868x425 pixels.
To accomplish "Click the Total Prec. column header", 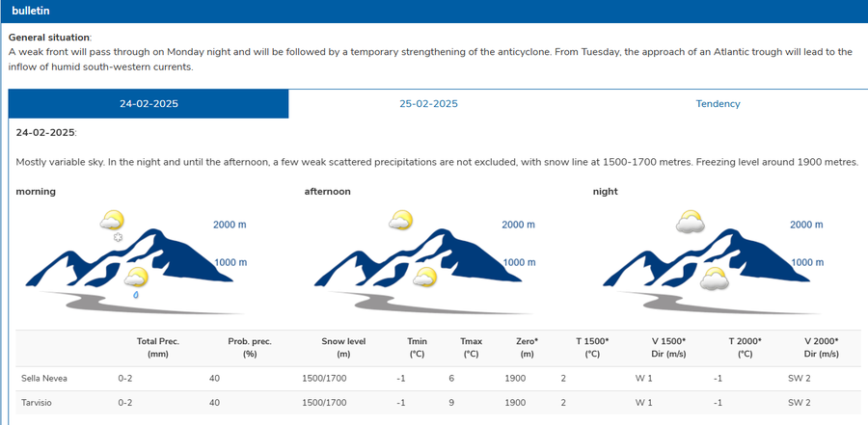I will tap(158, 348).
